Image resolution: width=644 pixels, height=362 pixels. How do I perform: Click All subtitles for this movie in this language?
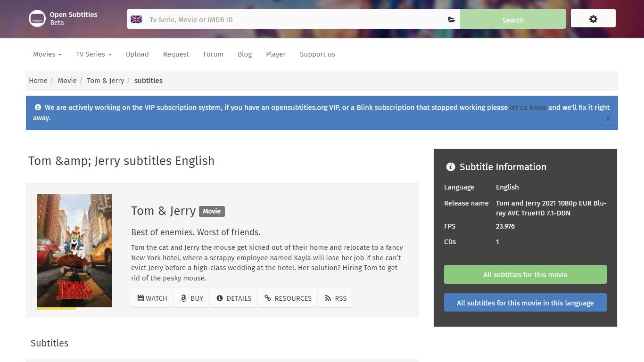(525, 303)
